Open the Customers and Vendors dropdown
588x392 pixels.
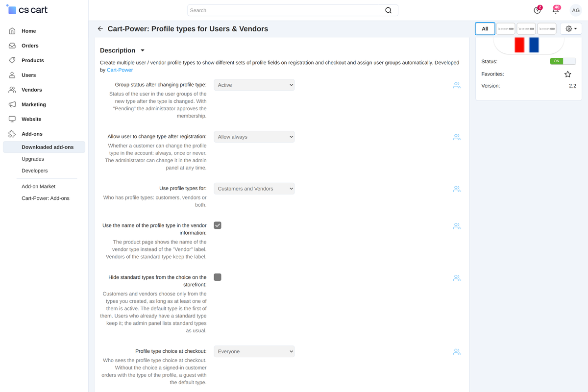[x=254, y=189]
